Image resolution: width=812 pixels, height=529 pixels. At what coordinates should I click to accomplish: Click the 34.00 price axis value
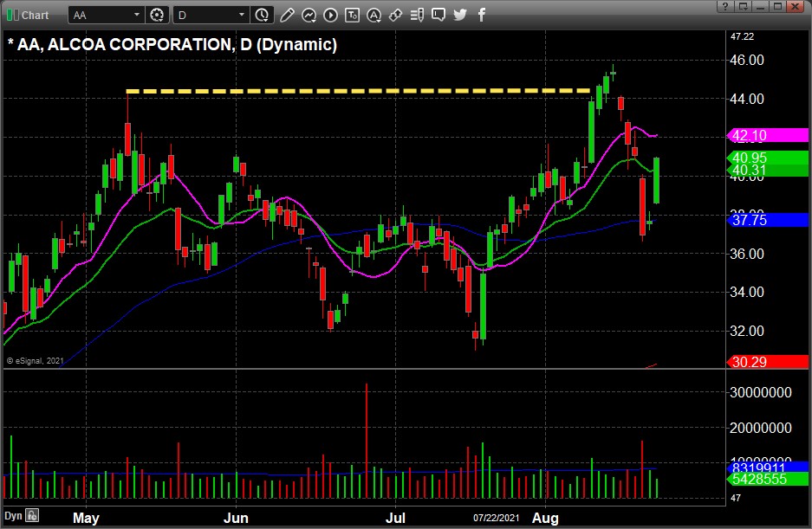tap(746, 292)
